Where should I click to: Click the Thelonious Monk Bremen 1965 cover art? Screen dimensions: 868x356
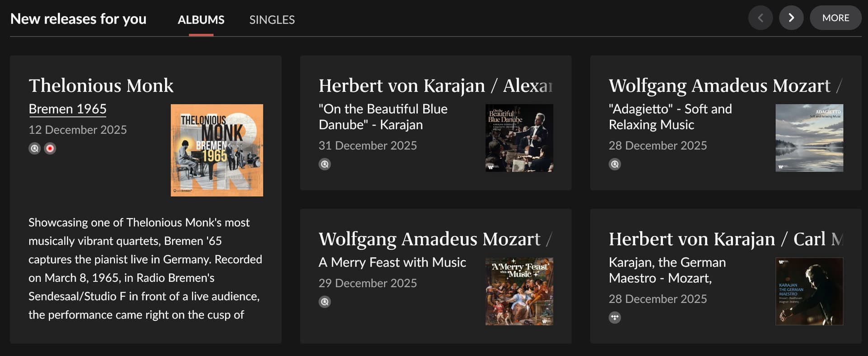tap(217, 150)
